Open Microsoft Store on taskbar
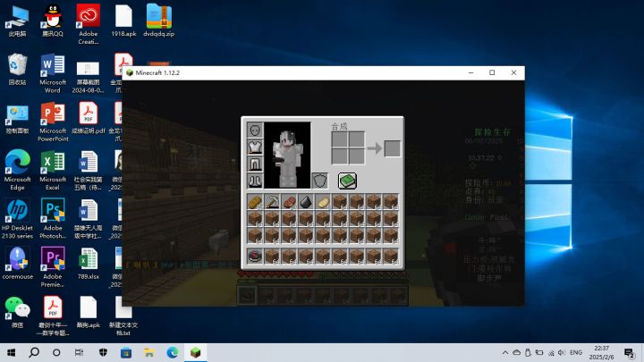Viewport: 644px width, 362px height. pyautogui.click(x=126, y=352)
